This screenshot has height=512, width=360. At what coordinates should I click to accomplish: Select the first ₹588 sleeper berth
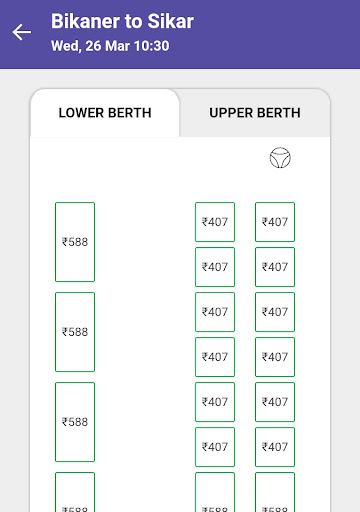75,242
